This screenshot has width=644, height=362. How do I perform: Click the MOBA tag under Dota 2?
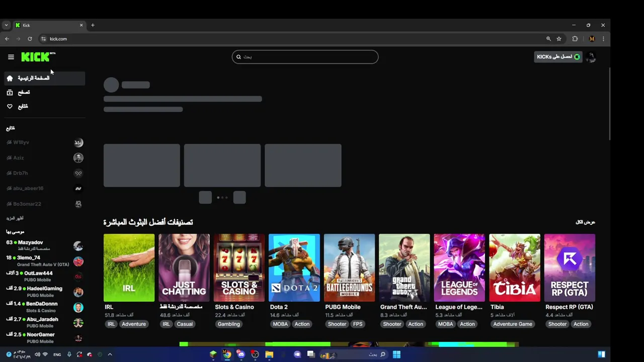[x=280, y=324]
